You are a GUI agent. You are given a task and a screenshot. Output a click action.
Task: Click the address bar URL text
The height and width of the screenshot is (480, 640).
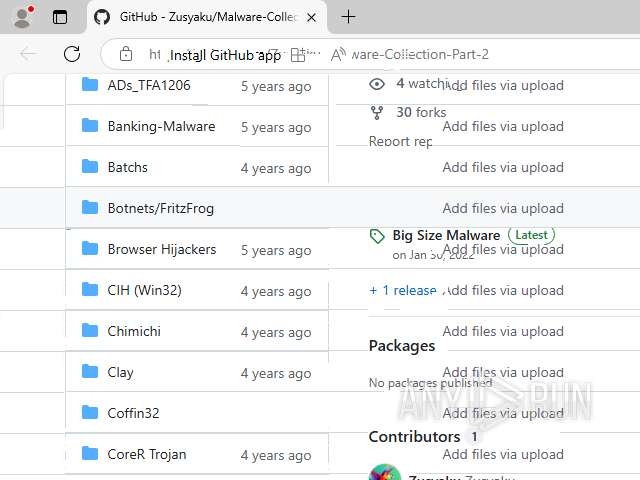coord(420,54)
